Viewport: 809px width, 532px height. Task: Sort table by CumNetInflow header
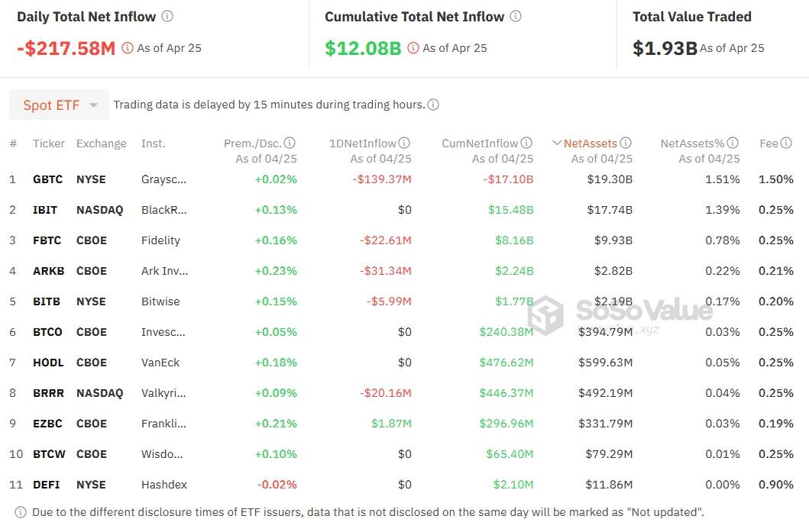tap(480, 143)
